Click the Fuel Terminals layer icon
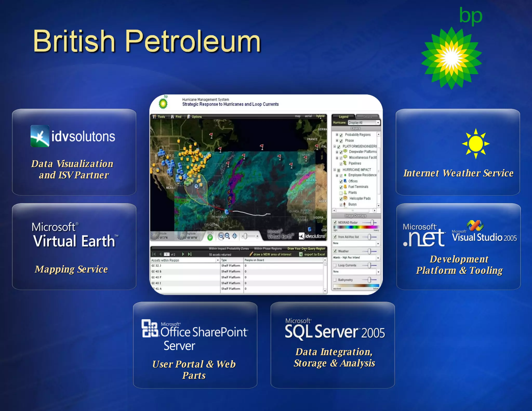The image size is (532, 411). pos(345,187)
